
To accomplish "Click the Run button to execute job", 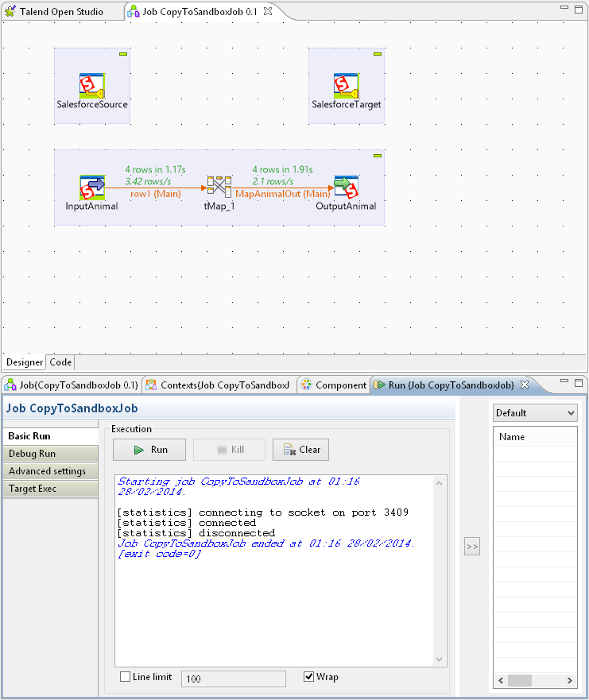I will [149, 450].
